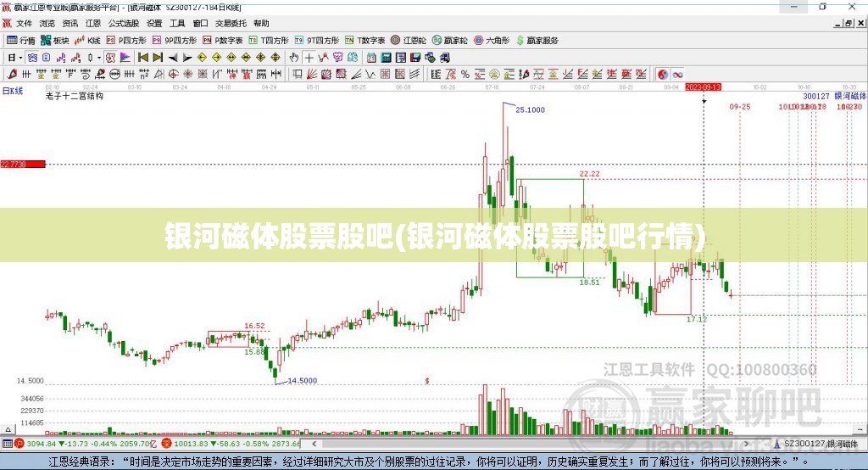Step chart right with black right arrow
The height and width of the screenshot is (470, 868).
click(x=187, y=58)
